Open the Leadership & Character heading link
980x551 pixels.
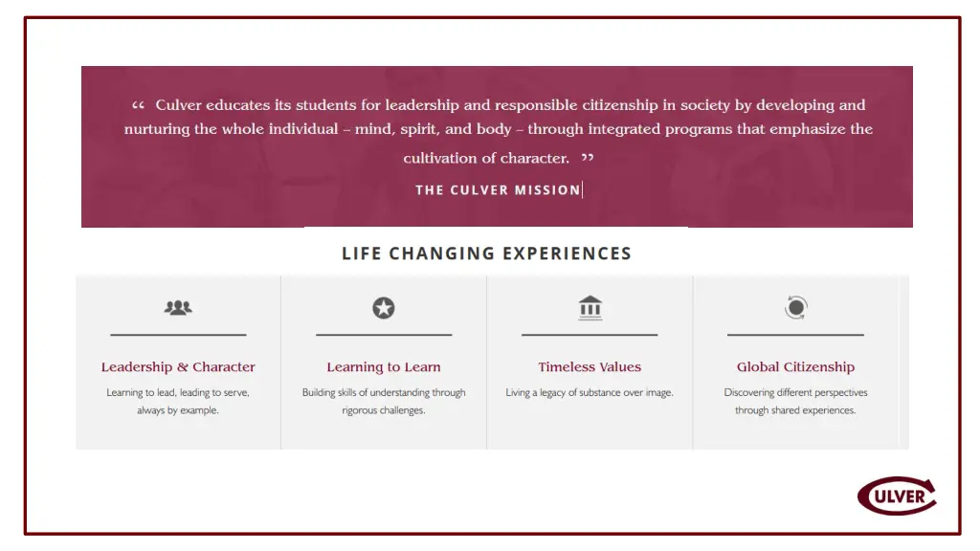tap(178, 366)
